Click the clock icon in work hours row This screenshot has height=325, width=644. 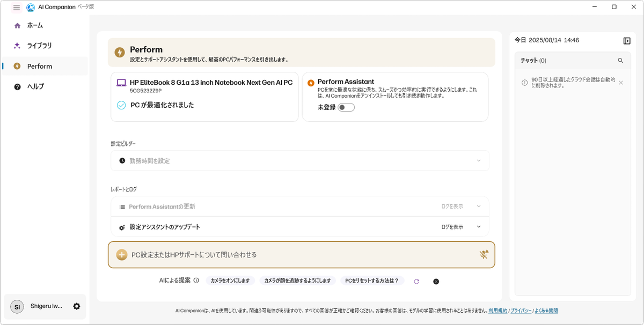coord(122,161)
